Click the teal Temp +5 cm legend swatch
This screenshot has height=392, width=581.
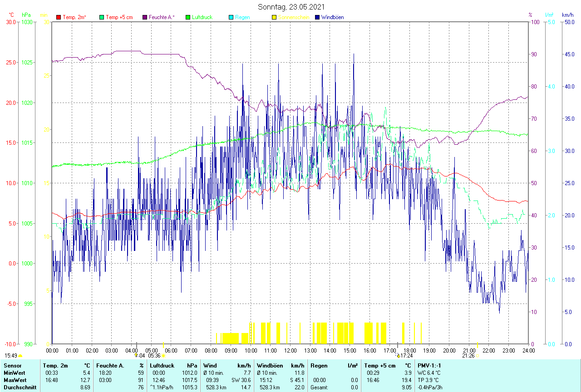pos(102,17)
